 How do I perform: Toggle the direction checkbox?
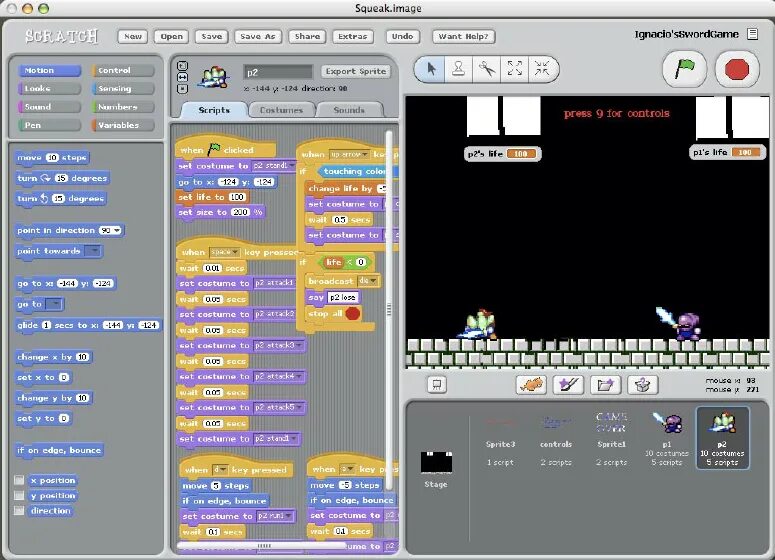tap(19, 511)
